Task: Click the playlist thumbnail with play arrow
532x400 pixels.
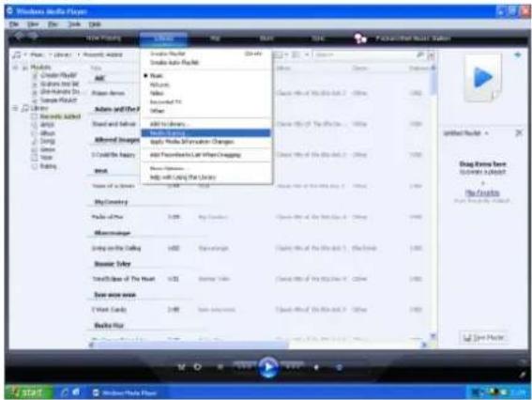Action: [x=482, y=78]
